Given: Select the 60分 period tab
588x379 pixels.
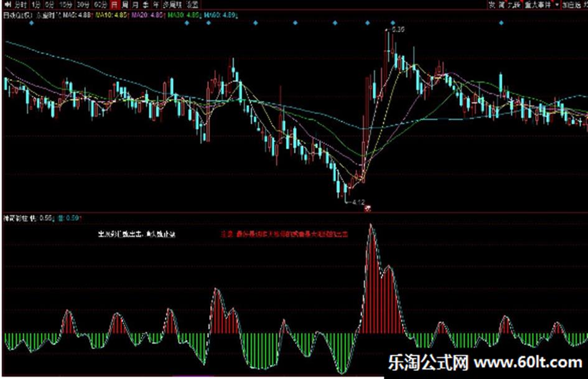Looking at the screenshot, I should [100, 4].
